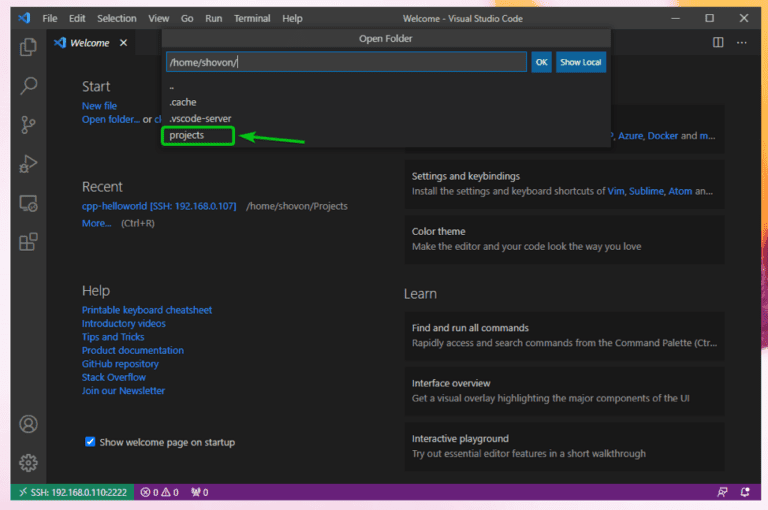Close the Welcome tab
Image resolution: width=768 pixels, height=510 pixels.
[x=123, y=43]
